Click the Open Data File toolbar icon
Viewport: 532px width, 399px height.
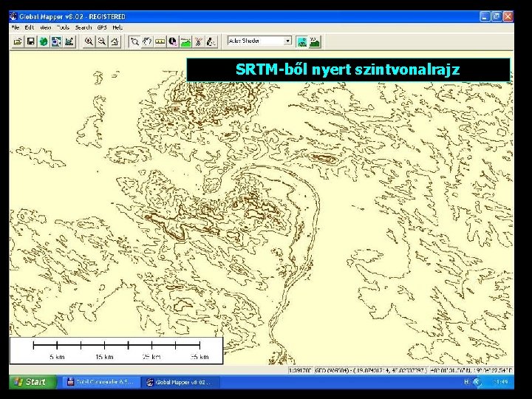17,41
